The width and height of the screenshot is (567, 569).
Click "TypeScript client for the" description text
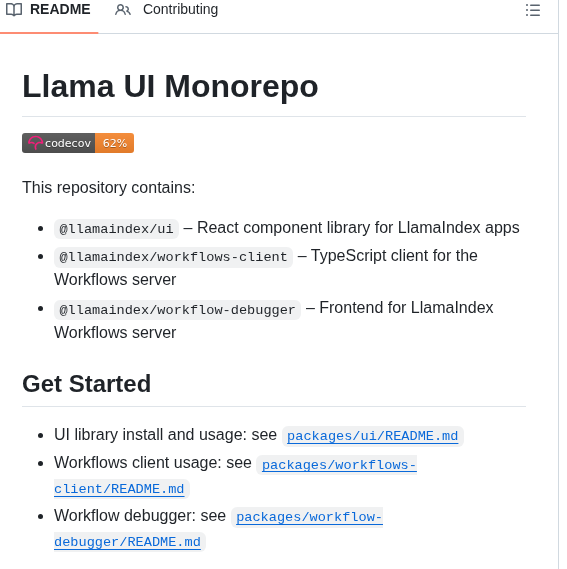tap(394, 256)
